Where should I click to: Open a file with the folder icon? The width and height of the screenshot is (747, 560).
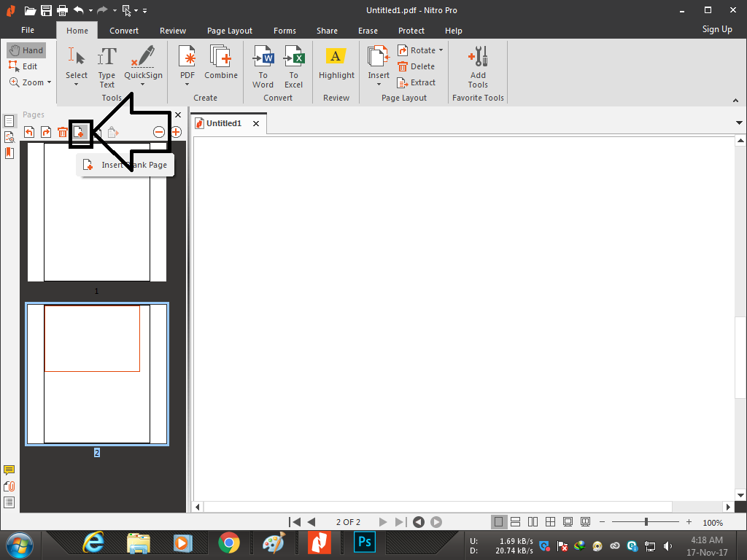29,10
